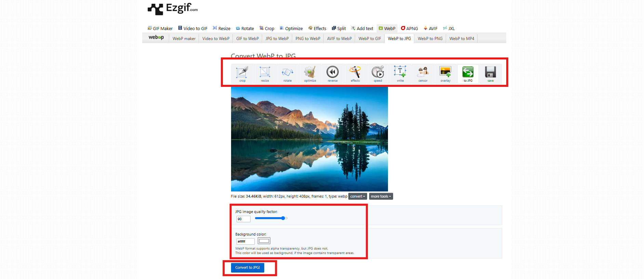Click the mountain lake preview image
The height and width of the screenshot is (279, 644).
click(309, 139)
